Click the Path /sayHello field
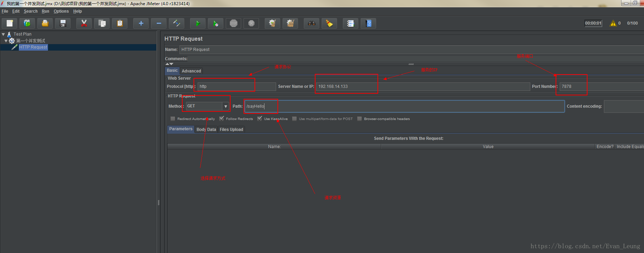 pos(405,106)
